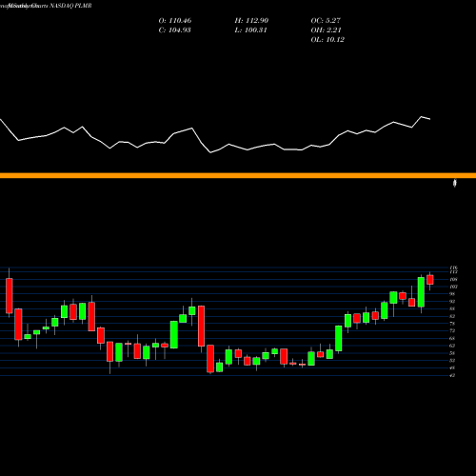Click the OC: 5.27 reading
Image resolution: width=476 pixels, height=476 pixels.
point(326,21)
